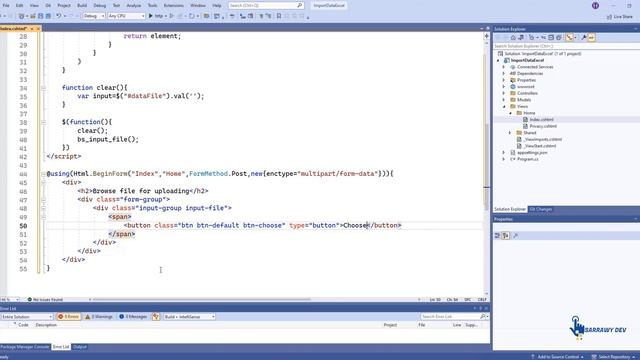Toggle the Warnings filter in Error List
Viewport: 640px width, 360px height.
click(x=99, y=317)
